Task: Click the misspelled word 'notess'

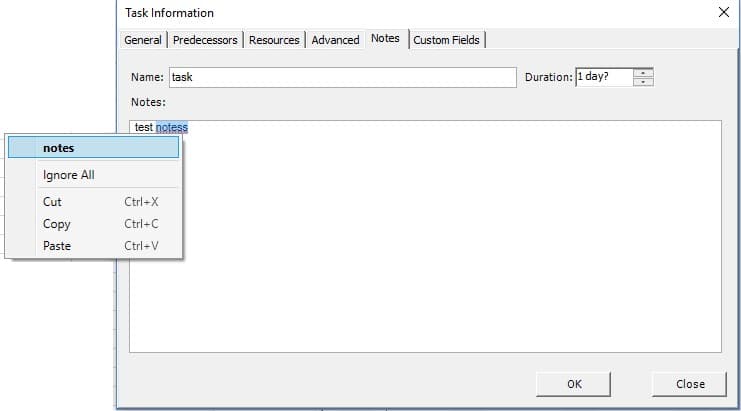Action: [172, 128]
